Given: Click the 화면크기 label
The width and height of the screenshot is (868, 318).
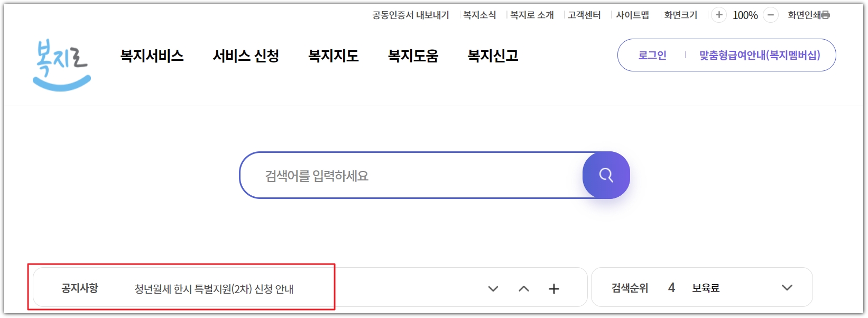Looking at the screenshot, I should [x=681, y=15].
